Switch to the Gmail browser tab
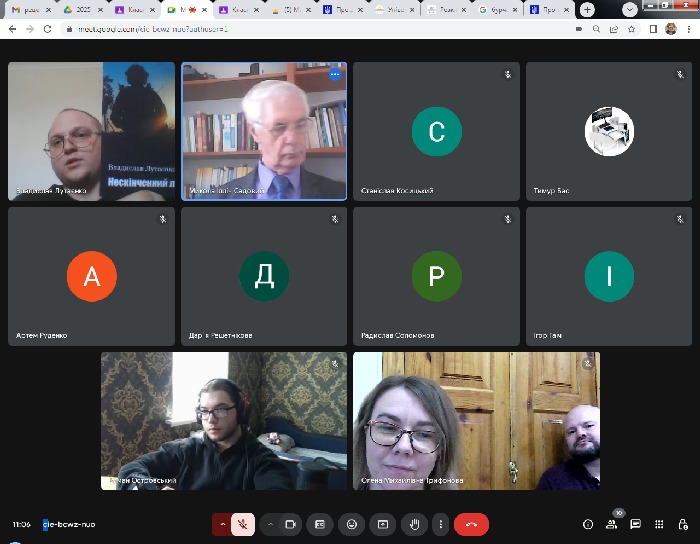Screen dimensions: 700x544 (30, 9)
